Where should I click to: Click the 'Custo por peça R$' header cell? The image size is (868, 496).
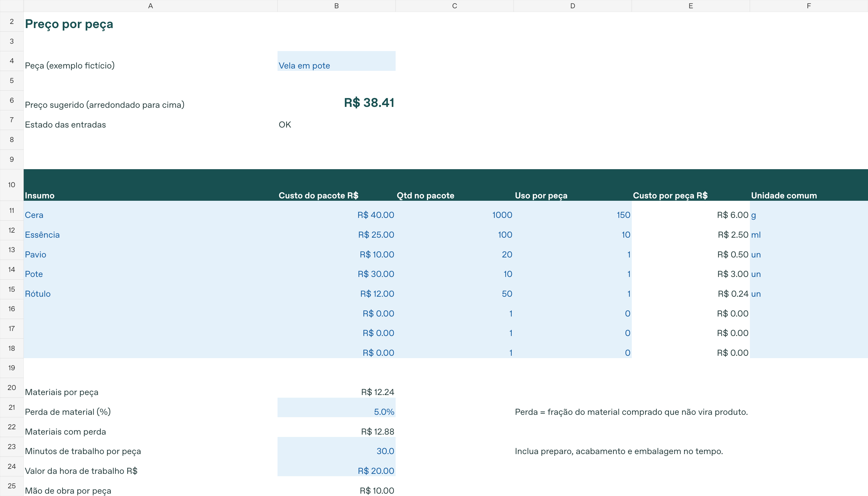pos(691,185)
